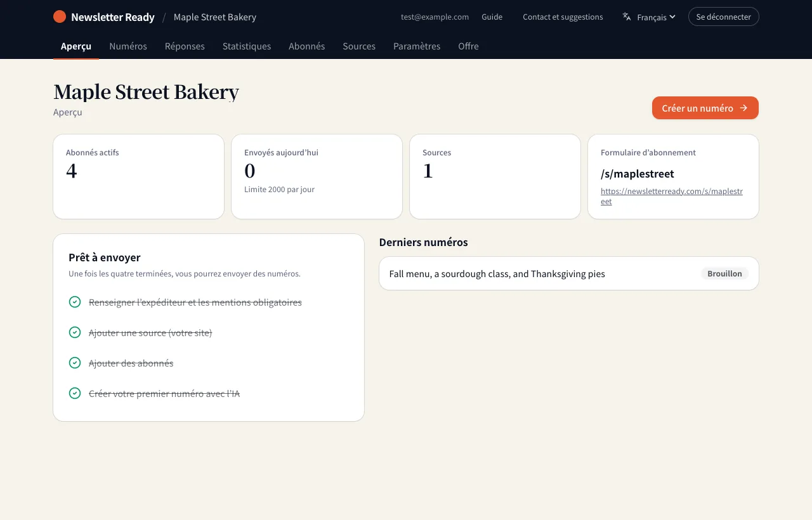
Task: Click the Limite 2000 par jour text
Action: (279, 190)
